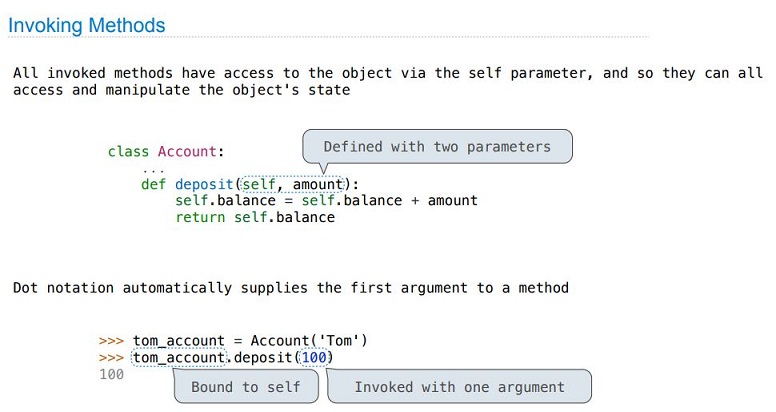Click the 'Defined with two parameters' callout
776x412 pixels.
[437, 147]
